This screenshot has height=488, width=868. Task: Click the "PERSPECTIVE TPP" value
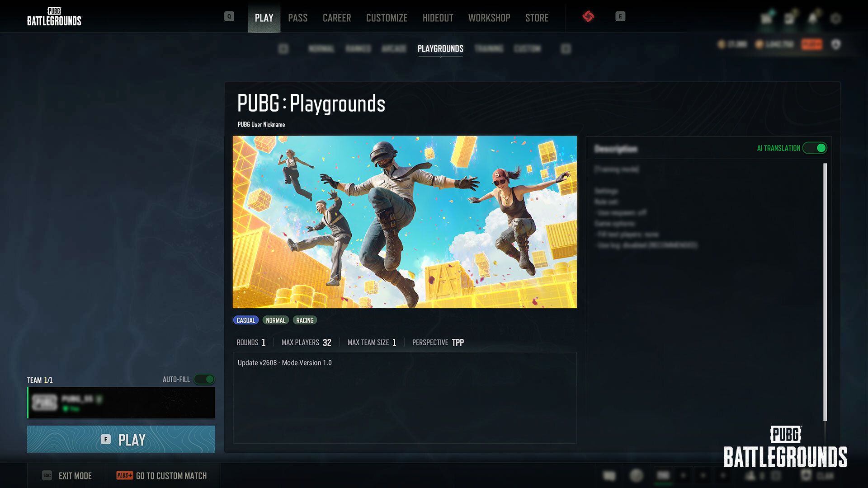point(438,343)
